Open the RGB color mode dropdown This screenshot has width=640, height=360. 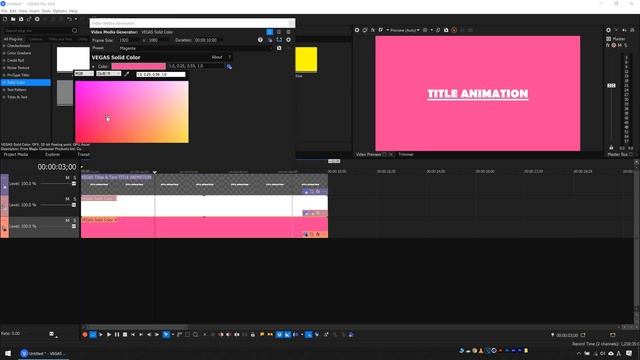pyautogui.click(x=84, y=74)
